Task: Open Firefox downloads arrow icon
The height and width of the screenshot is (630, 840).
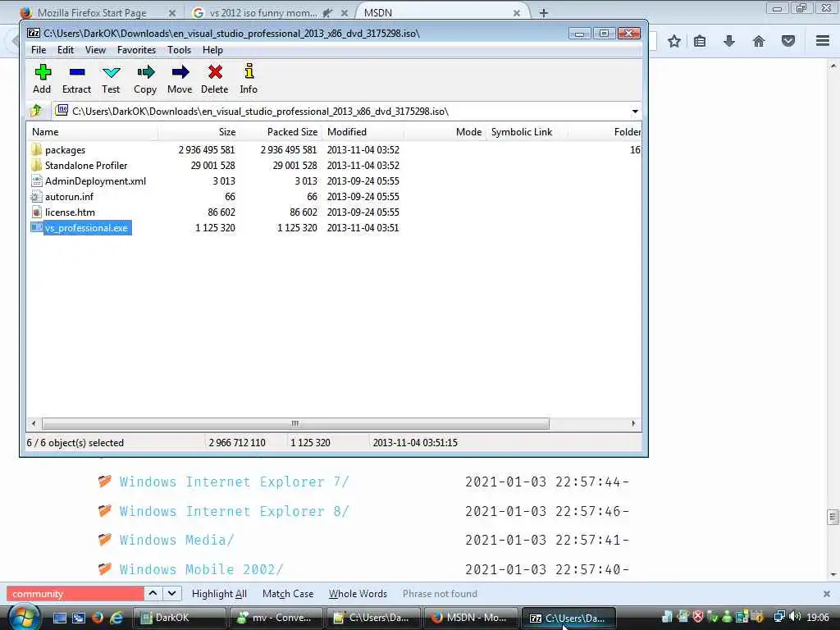Action: [729, 41]
